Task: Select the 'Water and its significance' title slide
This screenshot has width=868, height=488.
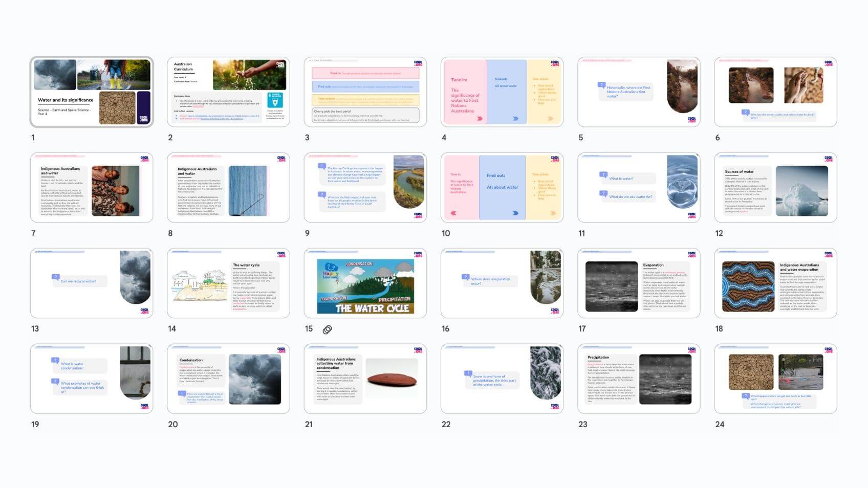Action: pos(92,92)
